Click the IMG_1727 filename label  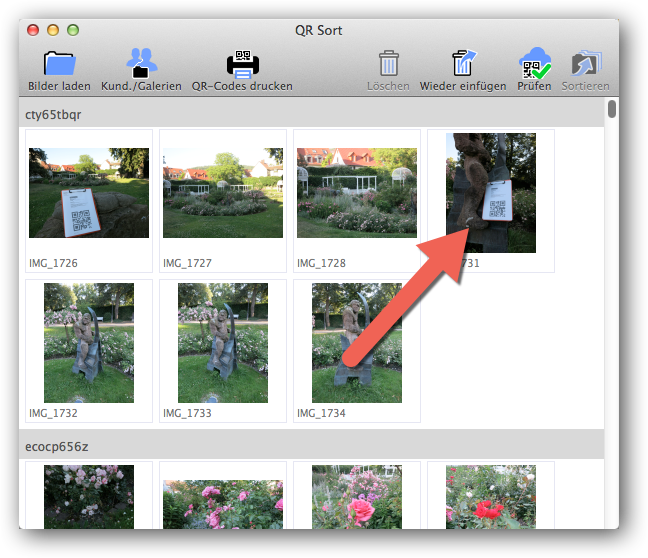(x=187, y=263)
